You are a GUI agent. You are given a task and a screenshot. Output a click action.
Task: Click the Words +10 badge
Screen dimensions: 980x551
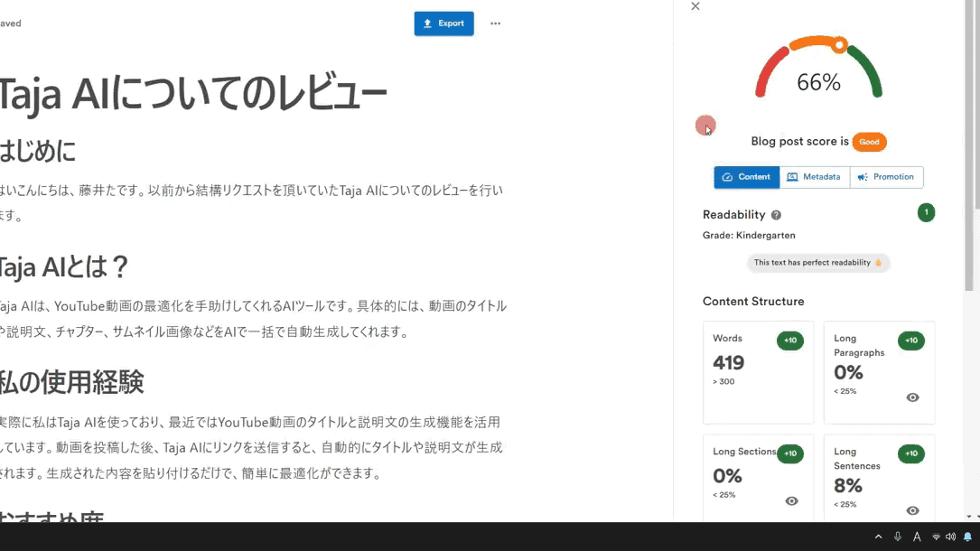tap(790, 341)
